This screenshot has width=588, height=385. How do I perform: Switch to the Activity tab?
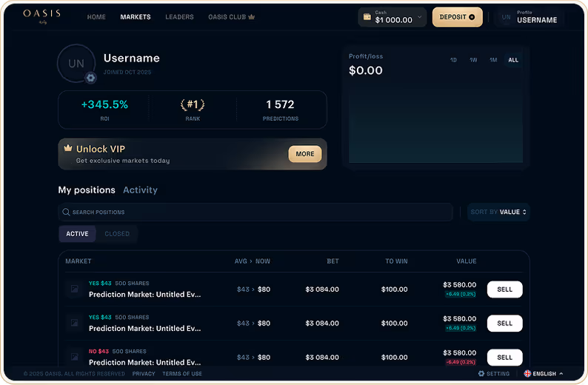tap(140, 190)
